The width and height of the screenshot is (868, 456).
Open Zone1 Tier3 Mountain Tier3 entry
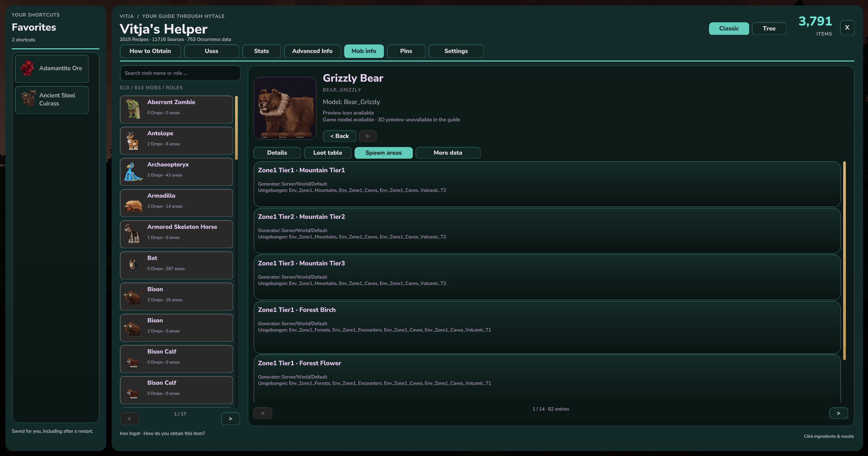(x=547, y=277)
